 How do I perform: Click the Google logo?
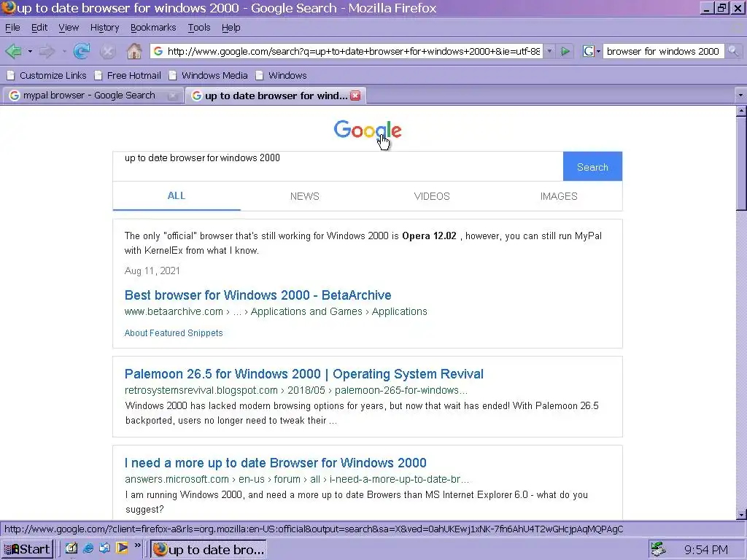[x=368, y=131]
